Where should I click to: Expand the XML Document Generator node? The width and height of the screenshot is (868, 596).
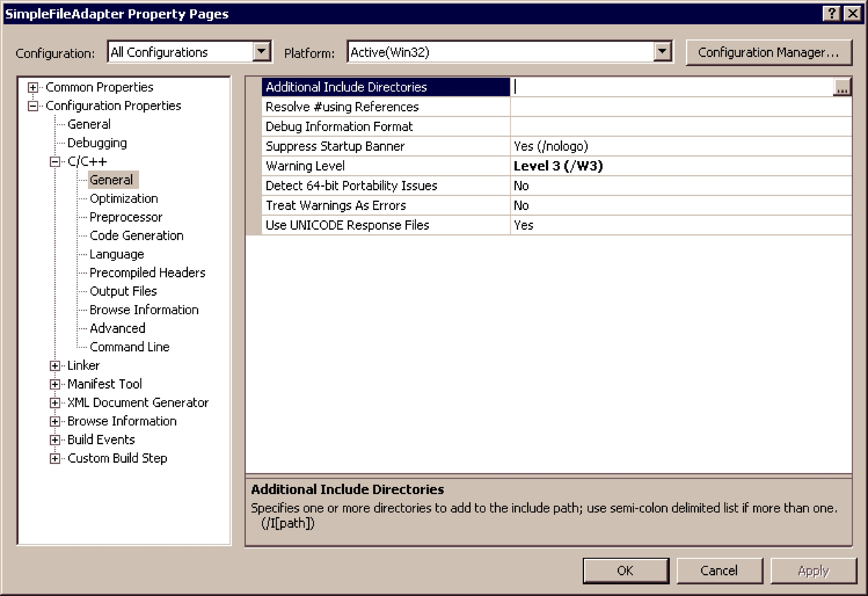click(55, 403)
